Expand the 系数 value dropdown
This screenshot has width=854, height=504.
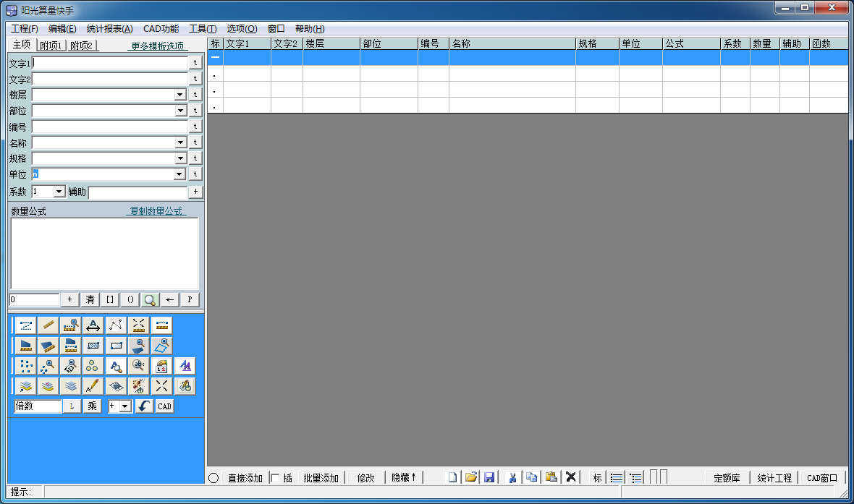[59, 192]
